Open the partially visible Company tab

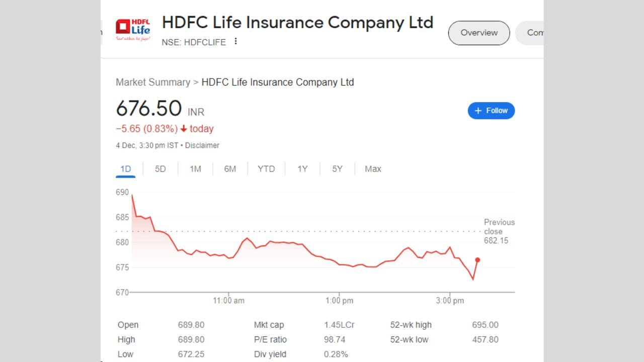click(535, 33)
